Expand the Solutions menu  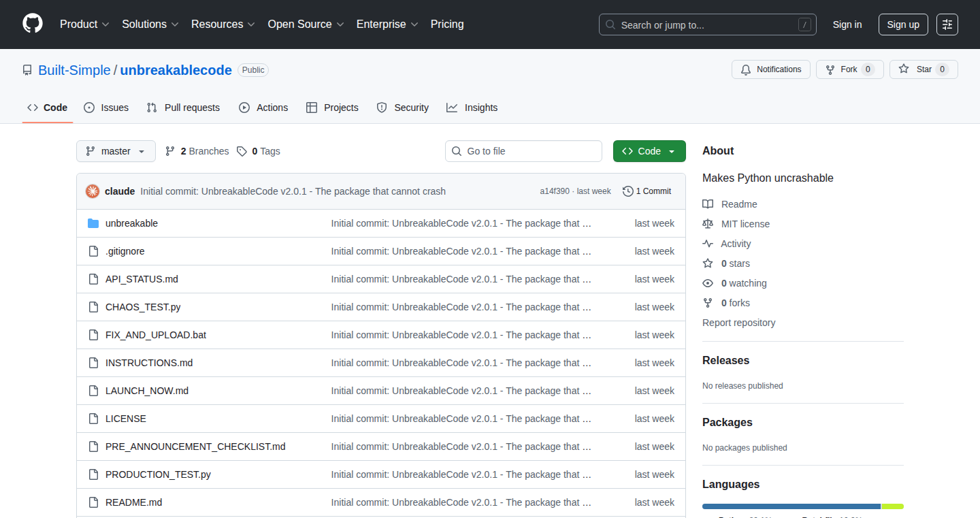pyautogui.click(x=150, y=25)
